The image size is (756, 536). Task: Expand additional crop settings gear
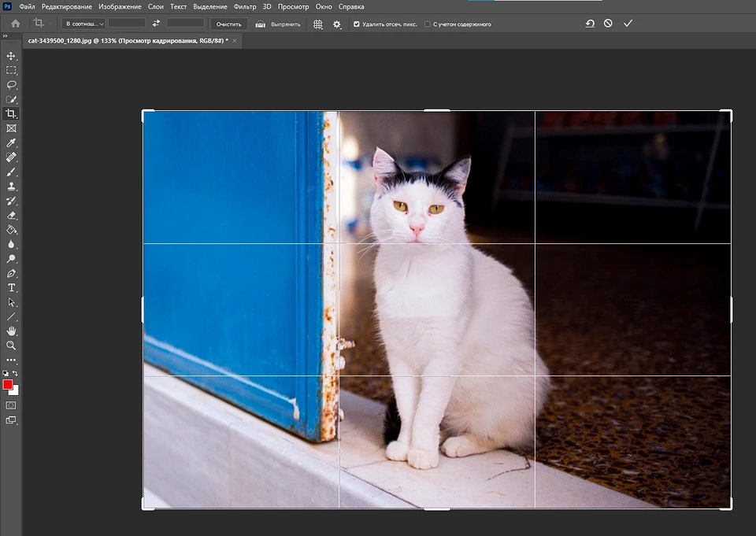(337, 24)
